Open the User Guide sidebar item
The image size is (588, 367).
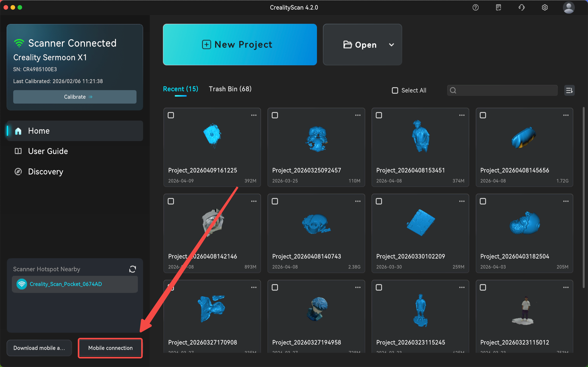point(48,151)
